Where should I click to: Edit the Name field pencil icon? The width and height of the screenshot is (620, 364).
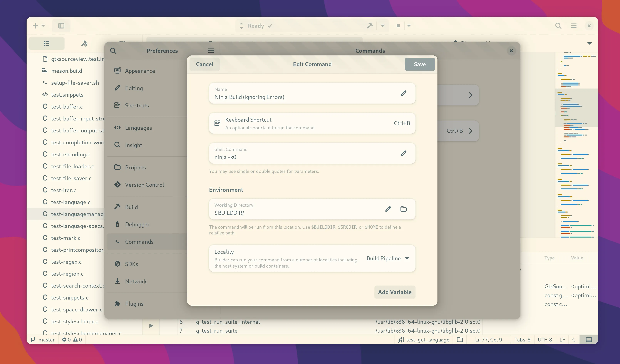tap(403, 93)
